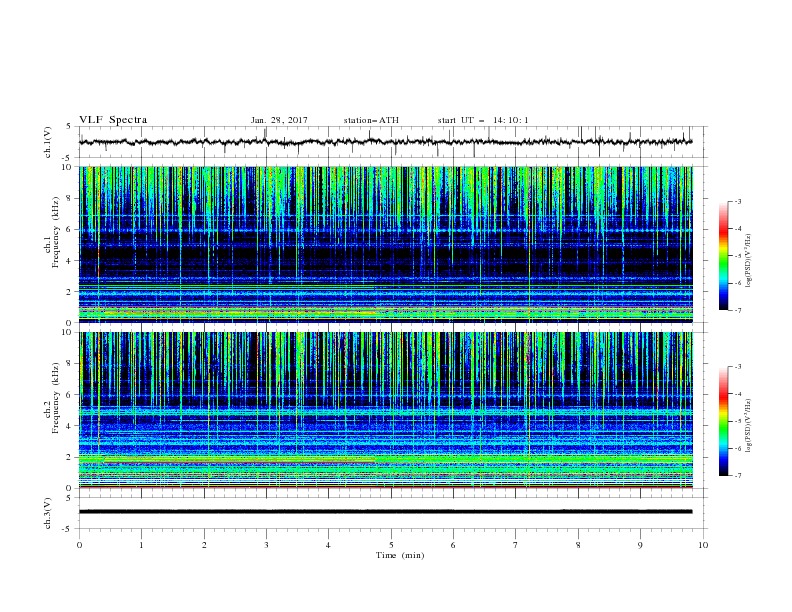The width and height of the screenshot is (792, 612).
Task: Click the ch.3 flat black signal trace
Action: (385, 512)
